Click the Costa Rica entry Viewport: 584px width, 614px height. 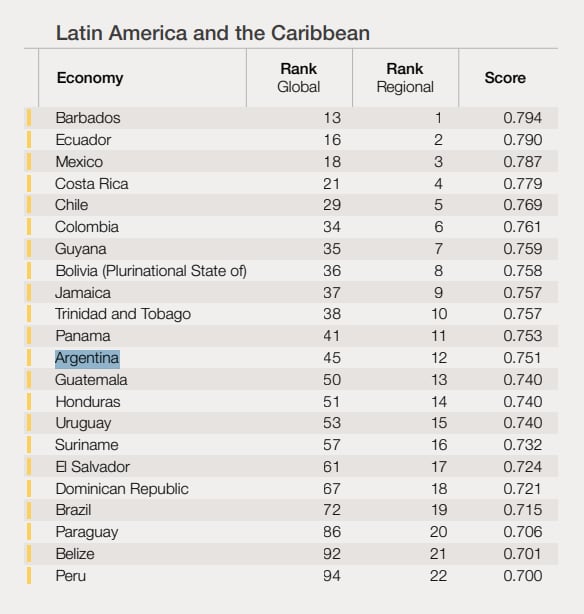point(92,184)
